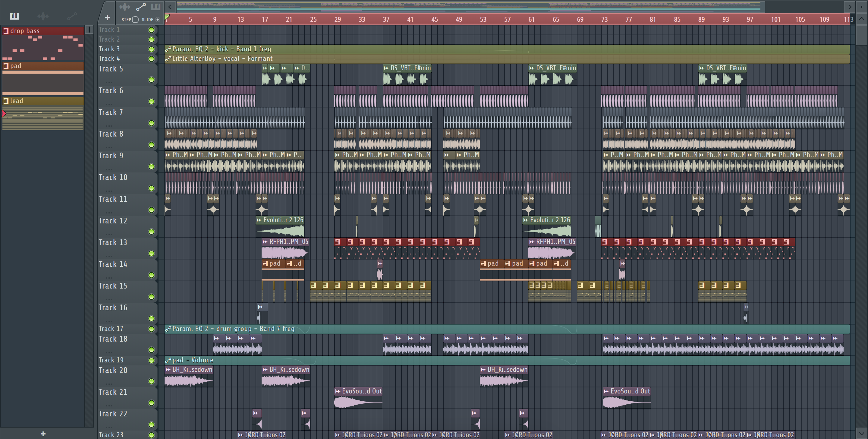Image resolution: width=868 pixels, height=439 pixels.
Task: Show pattern clips in the picker panel
Action: 14,16
